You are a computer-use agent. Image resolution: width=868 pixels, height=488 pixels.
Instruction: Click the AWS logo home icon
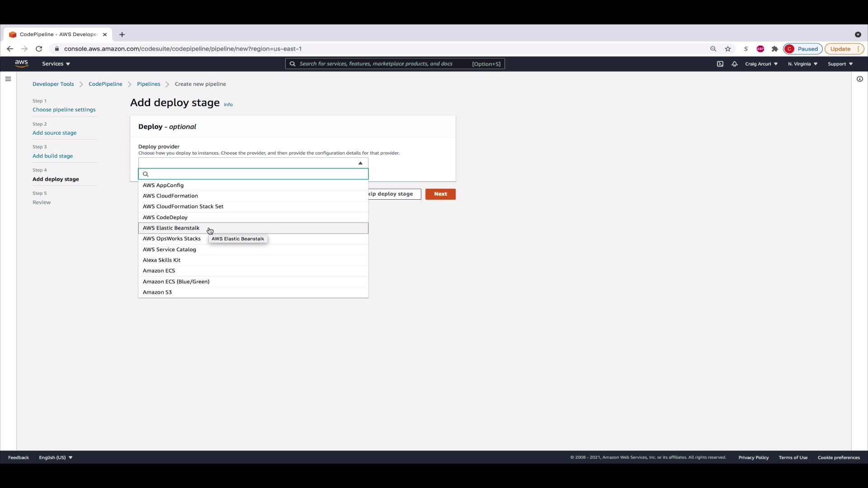(21, 64)
